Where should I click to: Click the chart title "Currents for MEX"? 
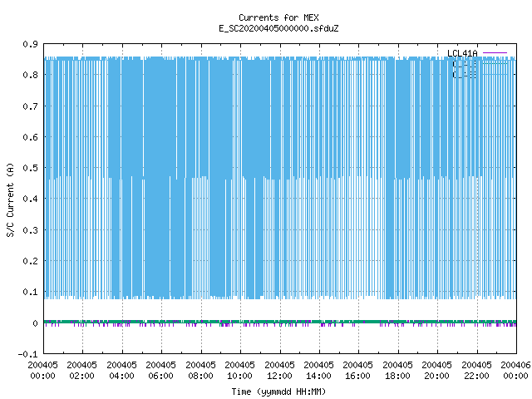[x=278, y=17]
